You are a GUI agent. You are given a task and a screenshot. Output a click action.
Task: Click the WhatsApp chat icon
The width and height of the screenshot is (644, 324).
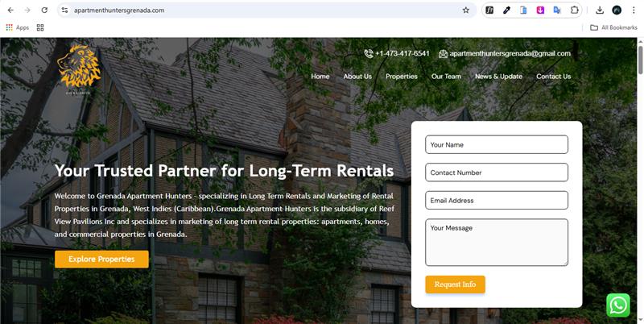point(618,305)
